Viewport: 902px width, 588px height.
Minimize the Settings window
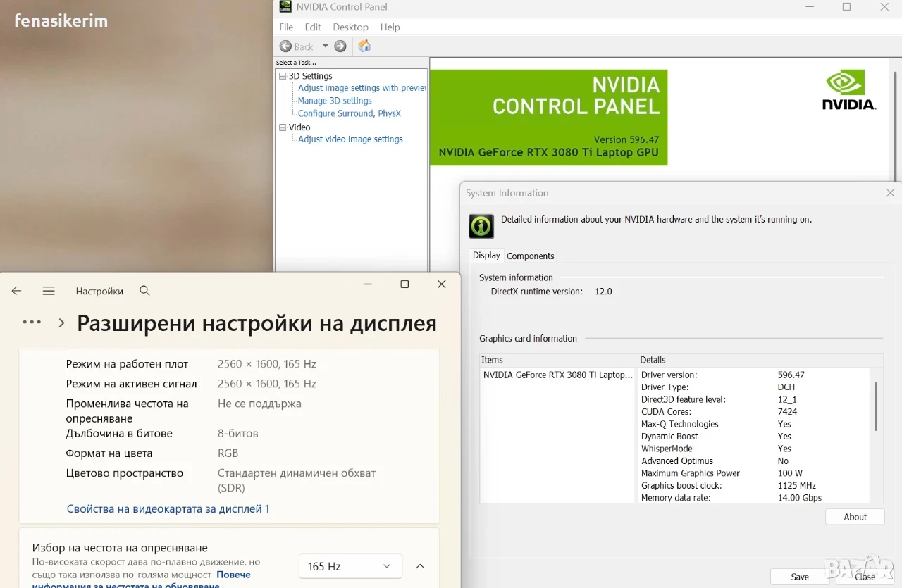click(x=368, y=284)
